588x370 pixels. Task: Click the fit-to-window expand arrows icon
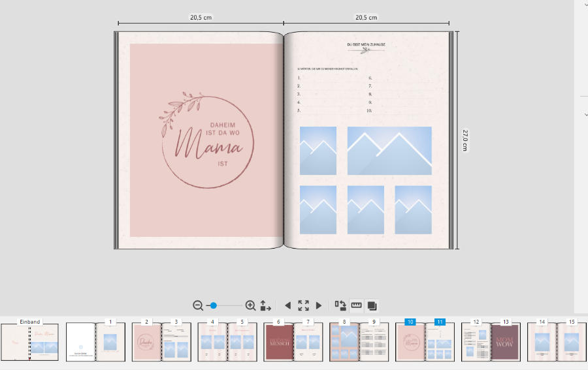tap(303, 305)
